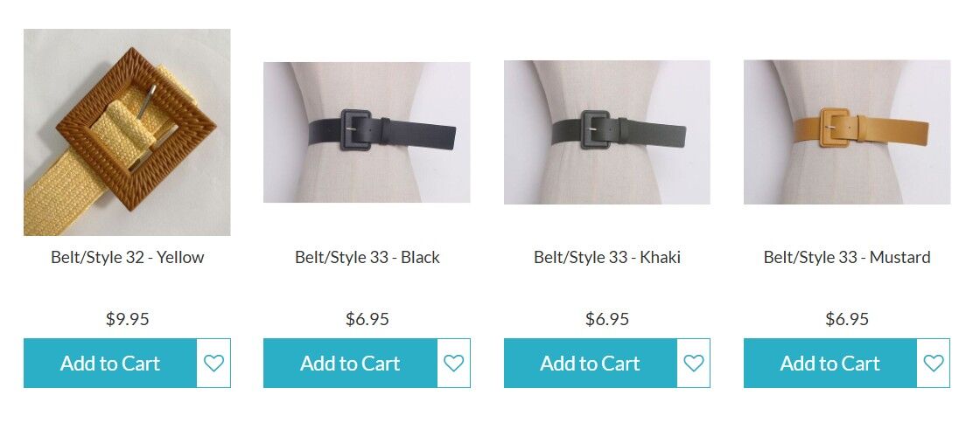Open the yellow woven belt product image
The image size is (980, 430).
127,132
